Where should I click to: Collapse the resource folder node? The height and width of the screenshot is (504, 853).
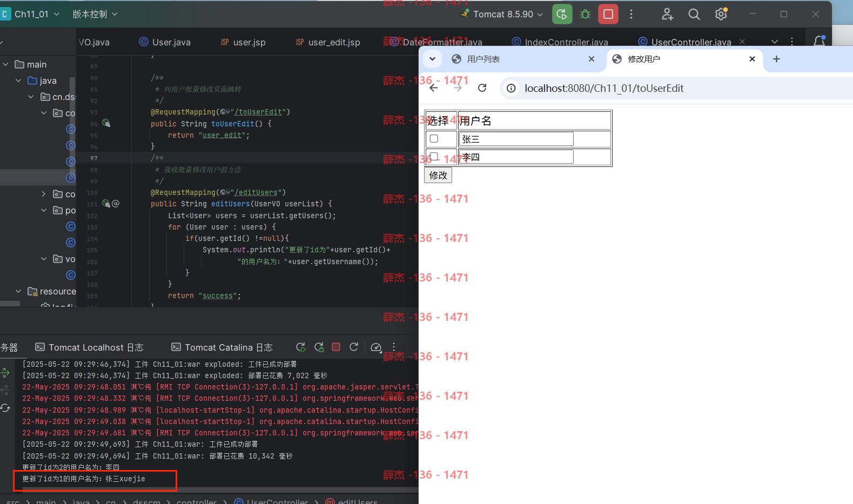[18, 291]
